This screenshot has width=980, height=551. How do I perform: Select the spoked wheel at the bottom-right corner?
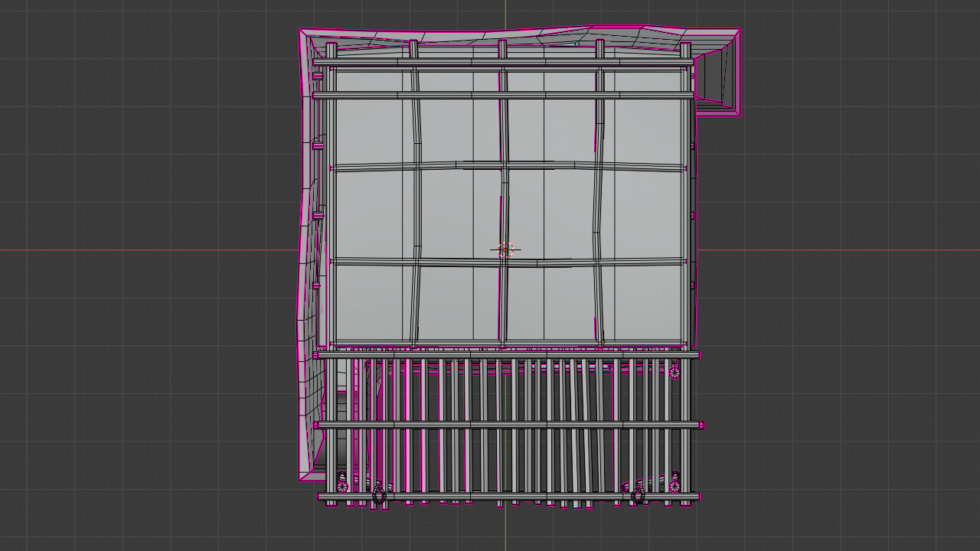(675, 485)
